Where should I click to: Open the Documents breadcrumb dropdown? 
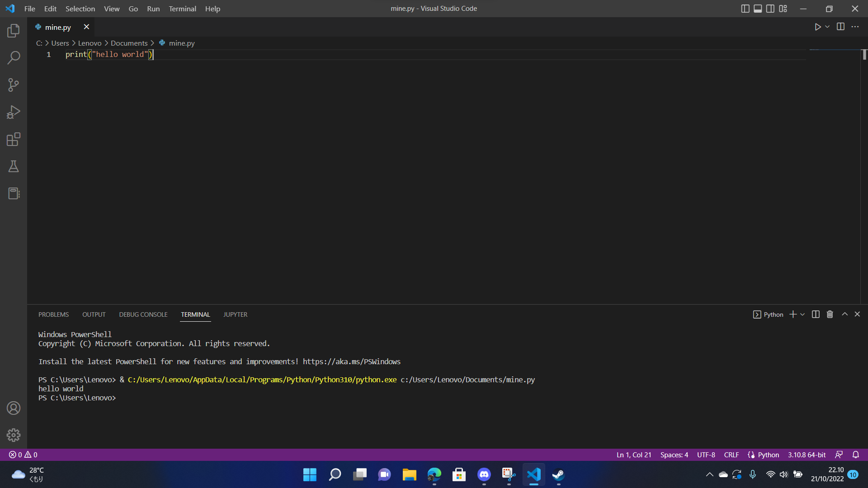point(129,43)
